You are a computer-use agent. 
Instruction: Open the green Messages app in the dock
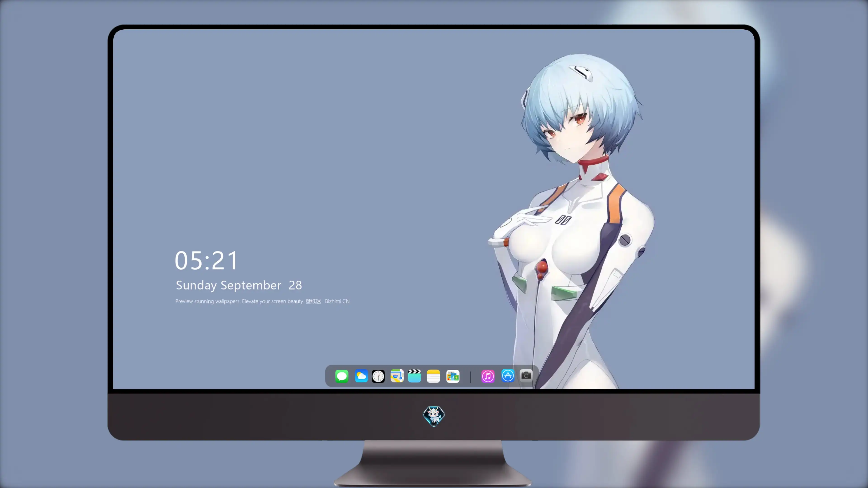pyautogui.click(x=342, y=376)
